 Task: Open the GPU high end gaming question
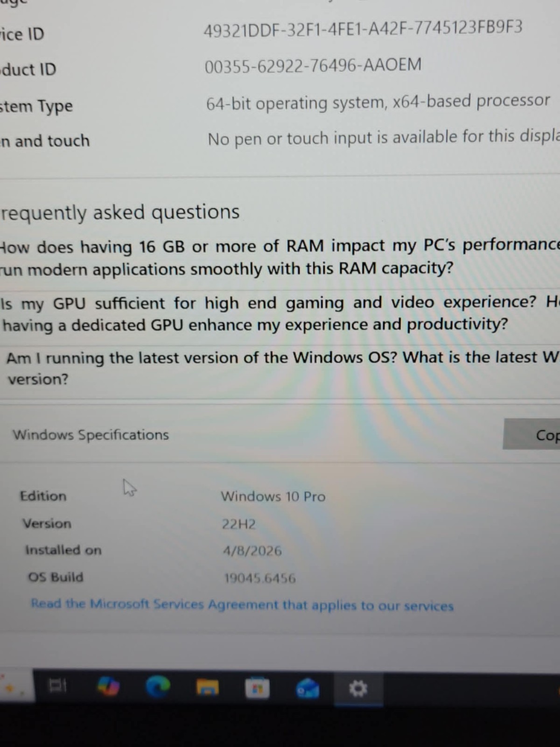coord(280,313)
